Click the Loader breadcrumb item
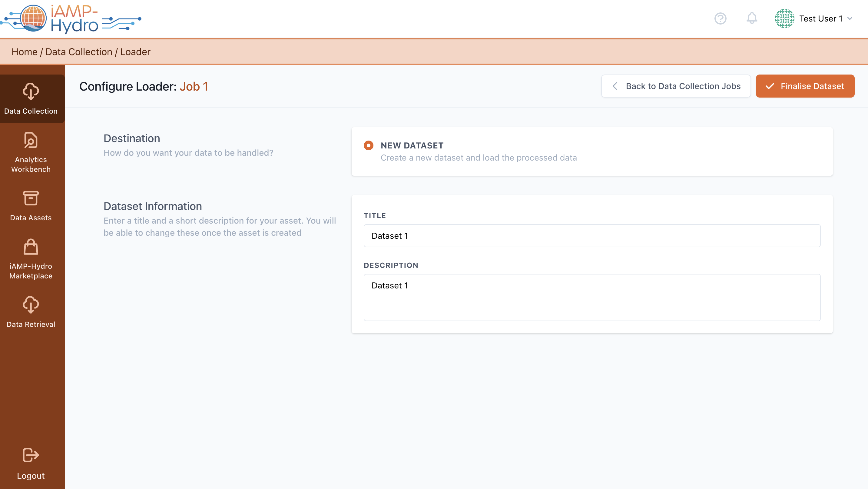 (x=135, y=52)
